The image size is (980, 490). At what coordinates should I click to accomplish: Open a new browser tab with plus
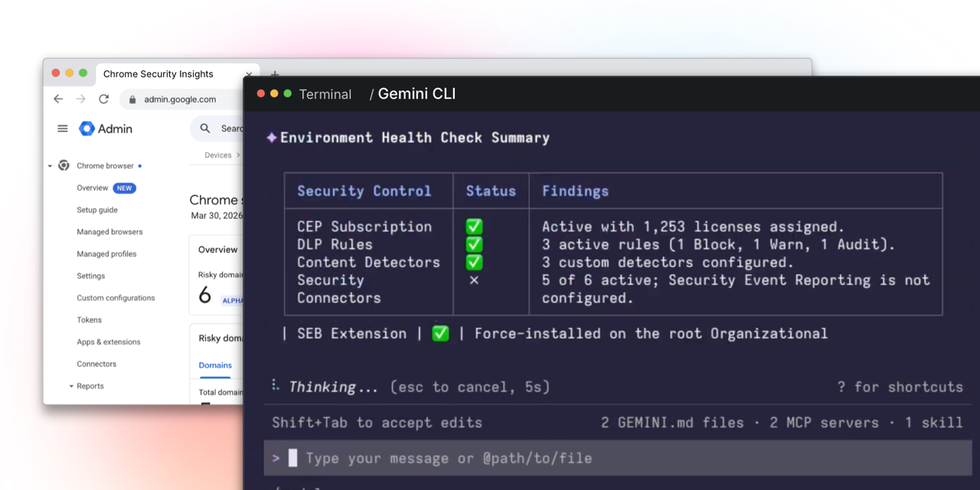tap(275, 74)
